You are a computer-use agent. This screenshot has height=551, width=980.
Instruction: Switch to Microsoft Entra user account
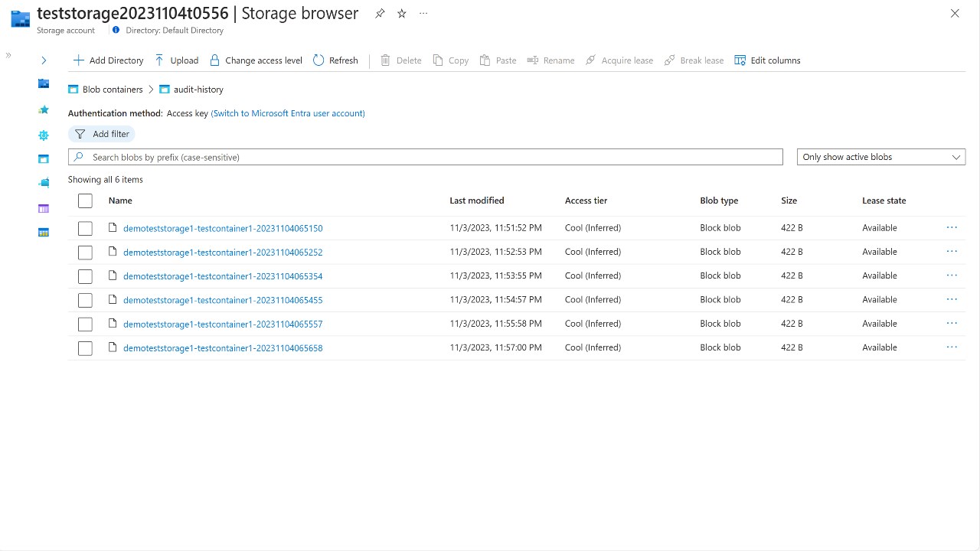tap(288, 113)
